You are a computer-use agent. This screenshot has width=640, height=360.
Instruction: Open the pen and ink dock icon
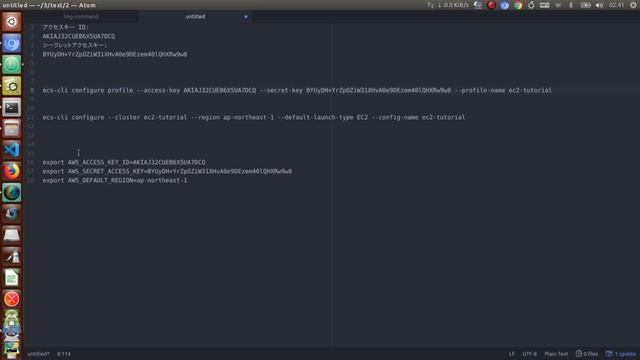point(11,256)
